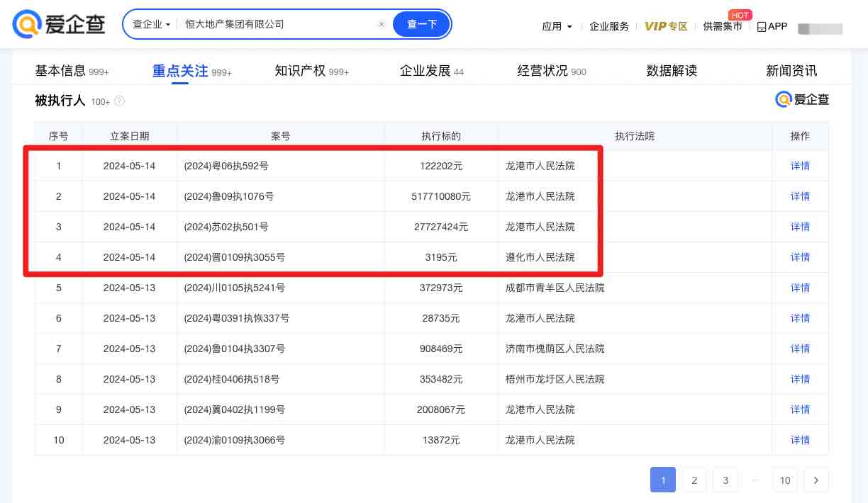Select case number (2024)冀0402执1199号

click(x=235, y=409)
